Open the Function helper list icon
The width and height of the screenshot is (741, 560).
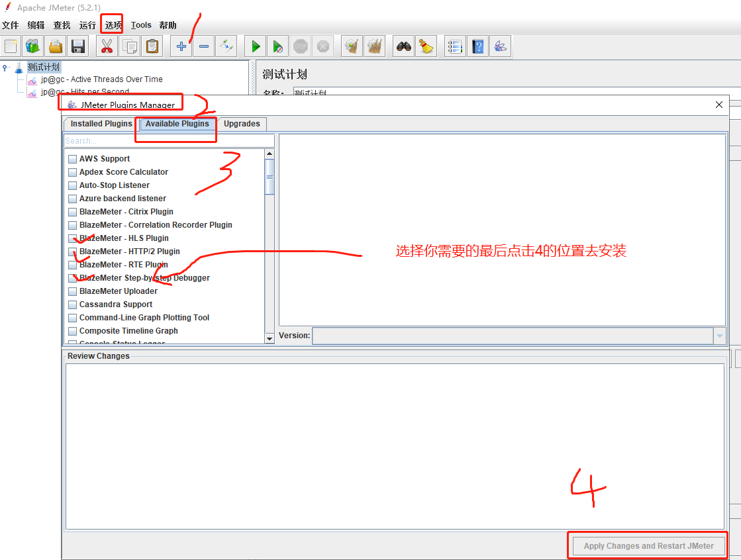tap(455, 46)
